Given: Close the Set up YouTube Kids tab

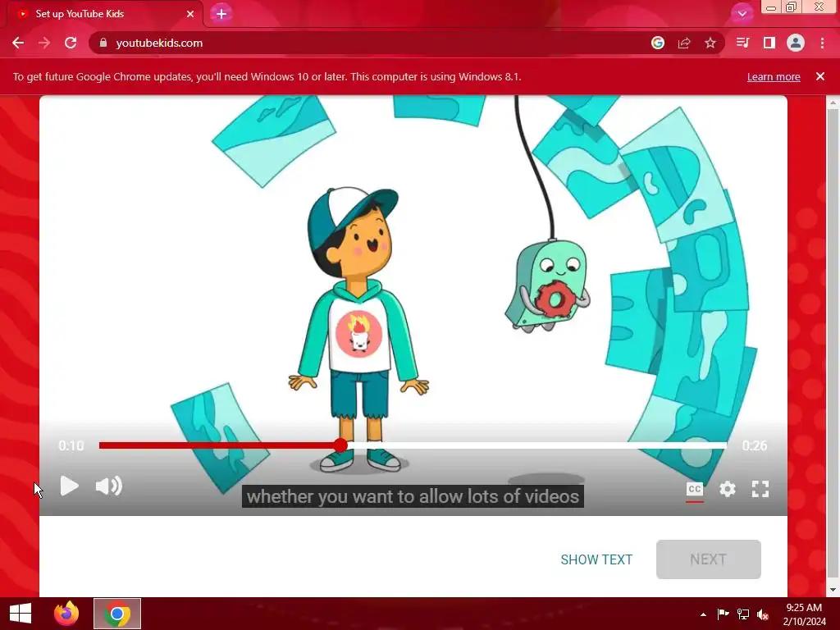Looking at the screenshot, I should (190, 14).
